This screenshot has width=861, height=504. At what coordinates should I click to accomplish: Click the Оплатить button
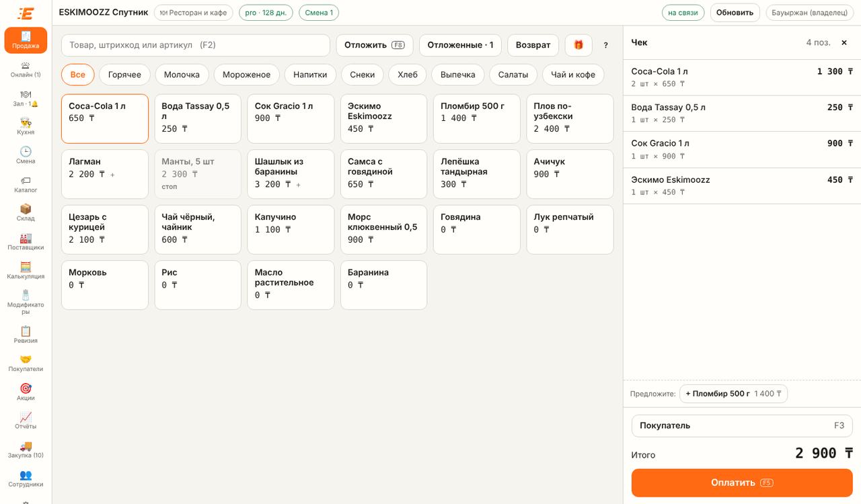pyautogui.click(x=742, y=482)
